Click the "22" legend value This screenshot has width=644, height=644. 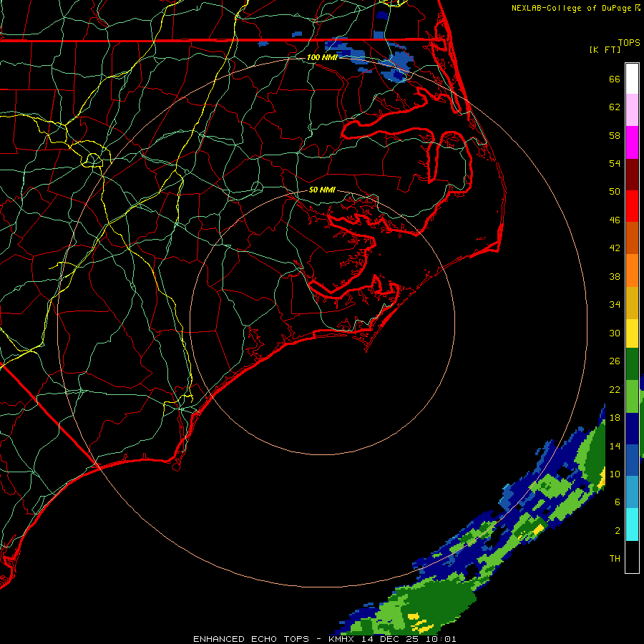(615, 389)
